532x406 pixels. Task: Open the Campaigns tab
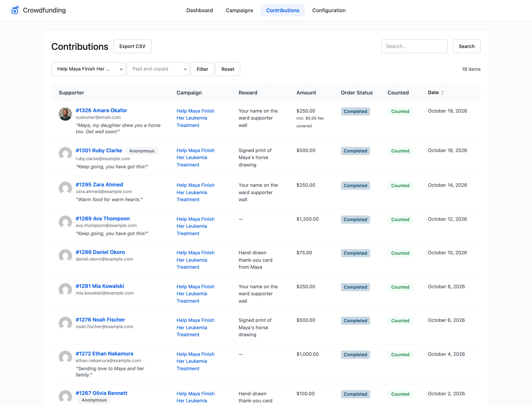pos(240,10)
